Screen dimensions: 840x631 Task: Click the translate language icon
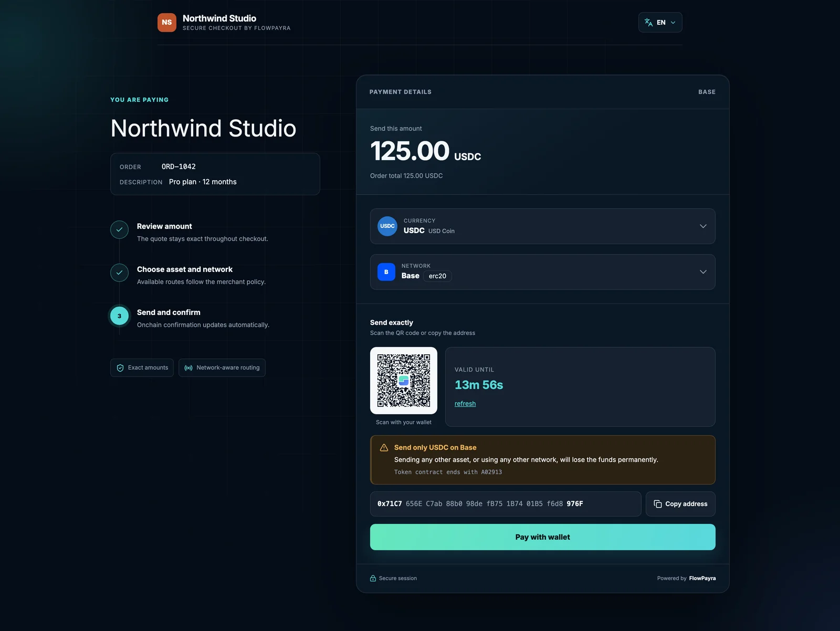pos(648,23)
